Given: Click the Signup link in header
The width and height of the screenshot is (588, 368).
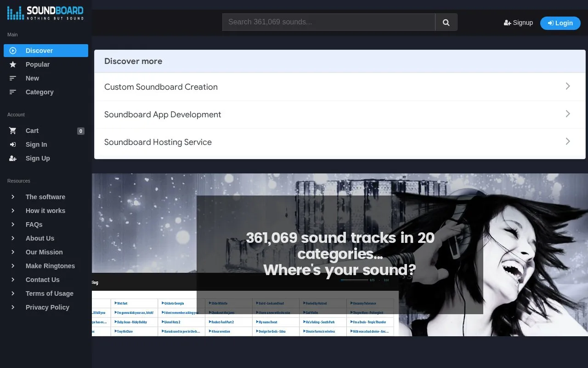Looking at the screenshot, I should [x=518, y=23].
